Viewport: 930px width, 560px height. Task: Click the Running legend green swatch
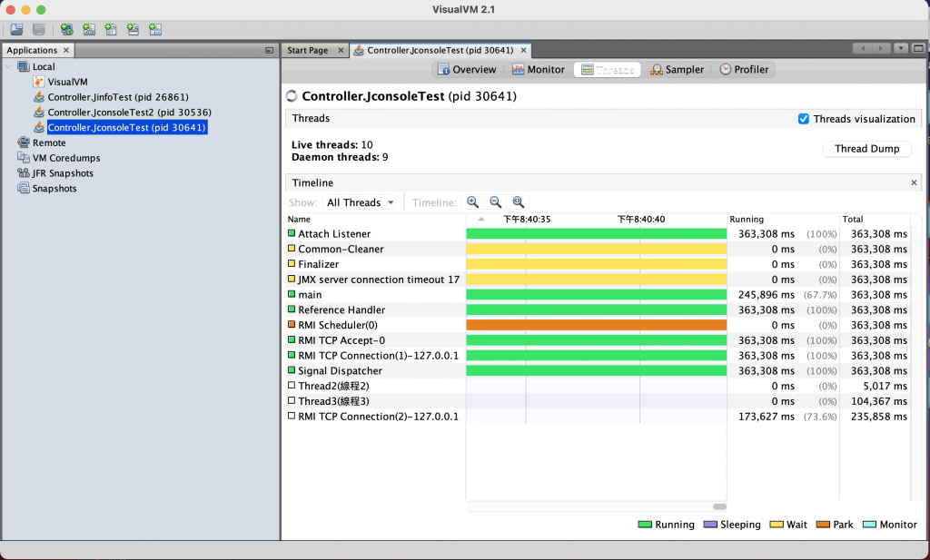(645, 525)
